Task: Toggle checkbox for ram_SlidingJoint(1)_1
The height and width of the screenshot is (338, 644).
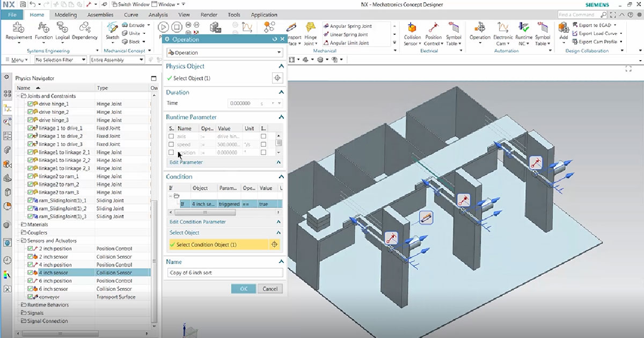Action: pyautogui.click(x=31, y=201)
